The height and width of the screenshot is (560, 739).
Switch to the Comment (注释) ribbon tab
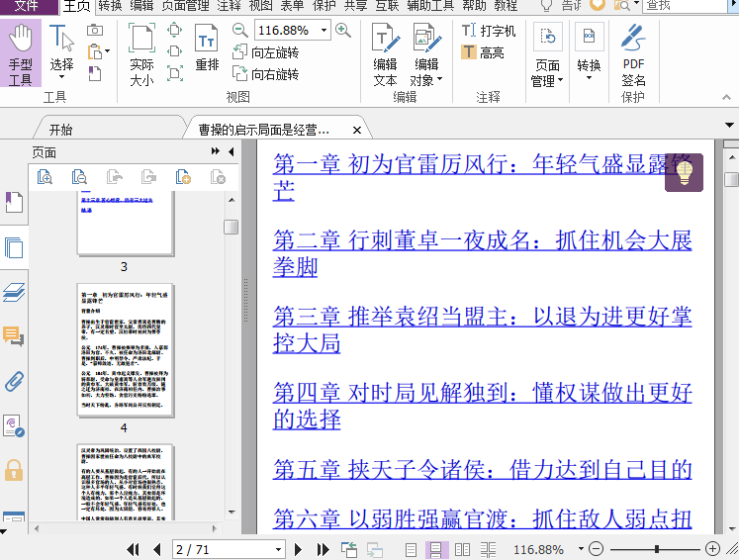coord(230,6)
